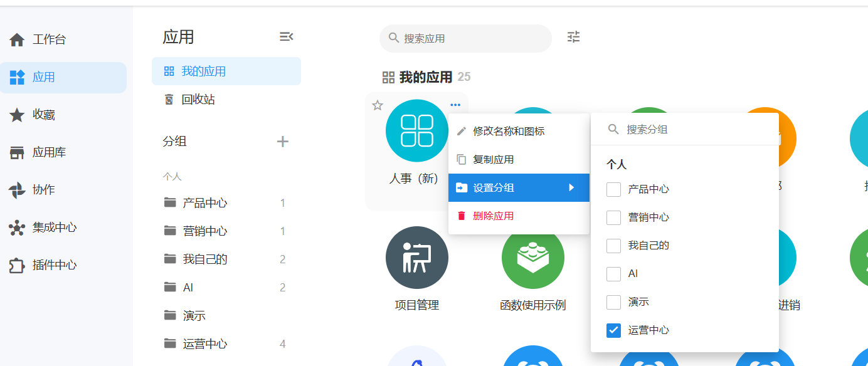
Task: Open the 人事（新） app icon
Action: pyautogui.click(x=416, y=130)
